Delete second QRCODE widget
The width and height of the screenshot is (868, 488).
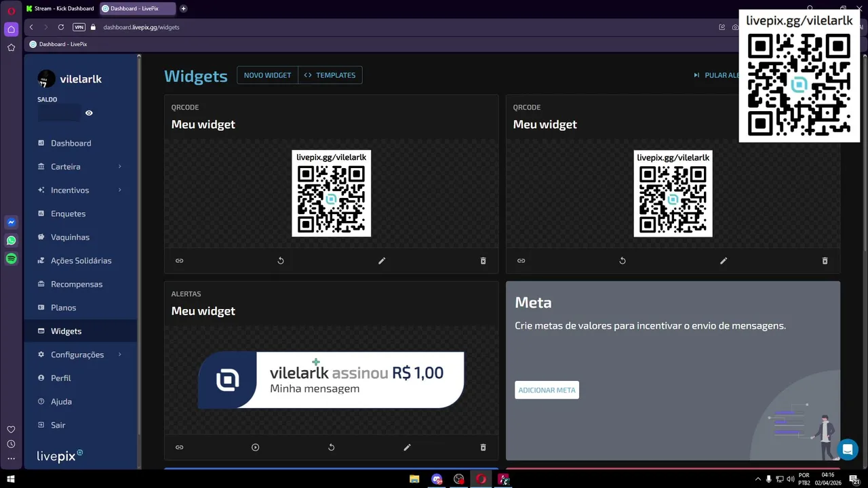point(825,260)
